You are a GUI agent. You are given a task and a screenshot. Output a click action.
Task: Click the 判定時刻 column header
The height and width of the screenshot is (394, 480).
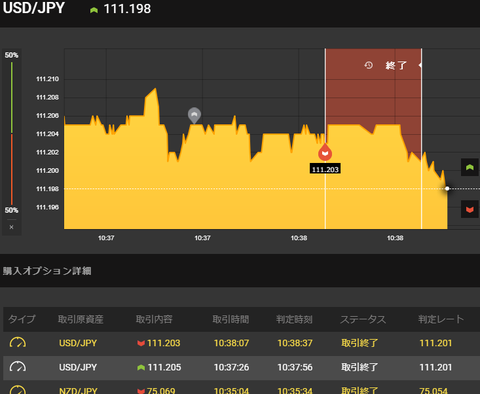294,319
